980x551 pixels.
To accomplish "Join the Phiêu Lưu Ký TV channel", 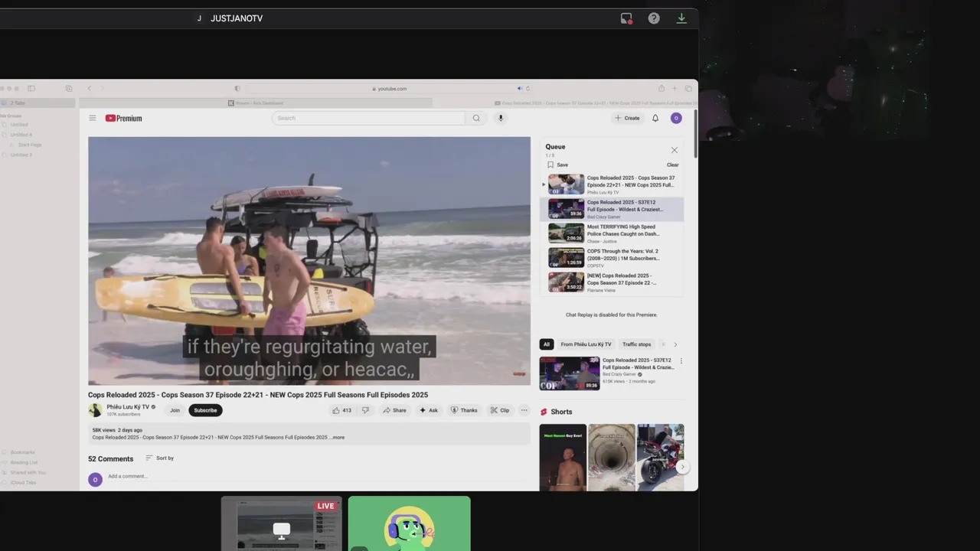I will tap(175, 410).
